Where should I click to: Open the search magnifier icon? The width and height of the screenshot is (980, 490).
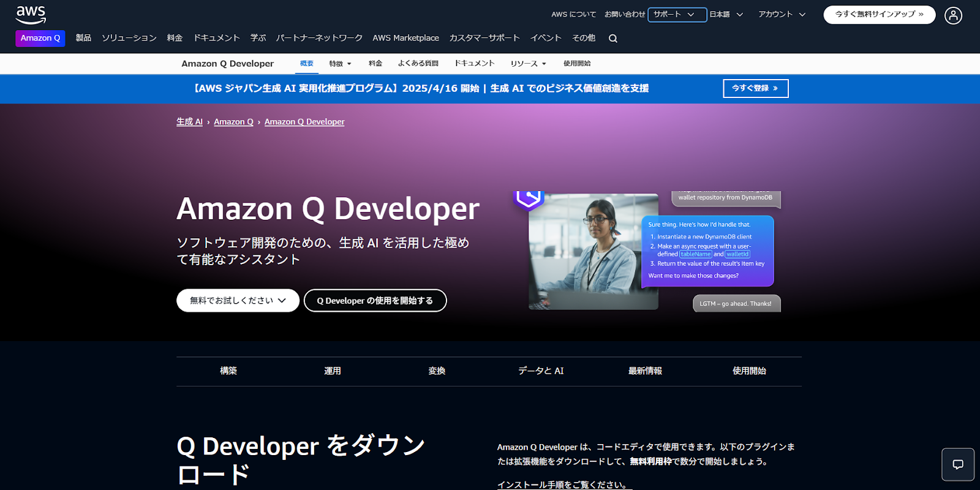click(x=613, y=39)
